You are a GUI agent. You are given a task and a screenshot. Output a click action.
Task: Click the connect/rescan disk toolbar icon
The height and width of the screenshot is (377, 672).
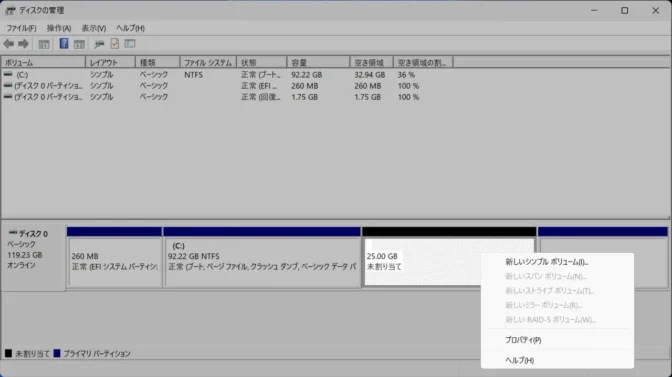click(x=99, y=44)
